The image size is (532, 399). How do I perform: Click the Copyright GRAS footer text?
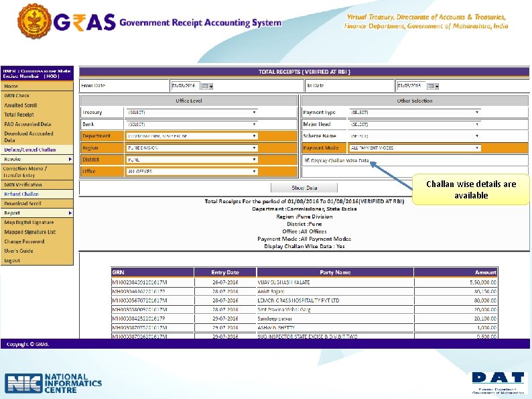pyautogui.click(x=27, y=344)
